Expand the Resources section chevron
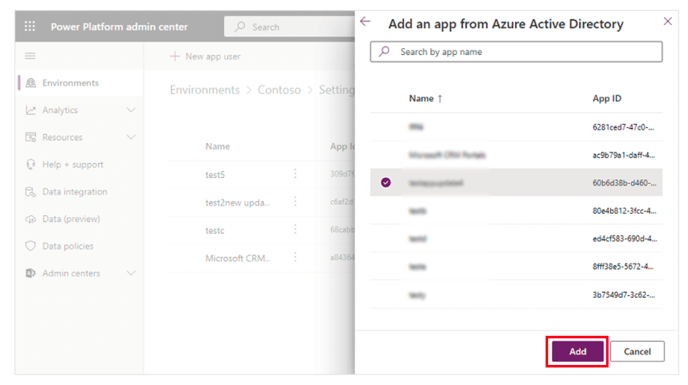 131,137
